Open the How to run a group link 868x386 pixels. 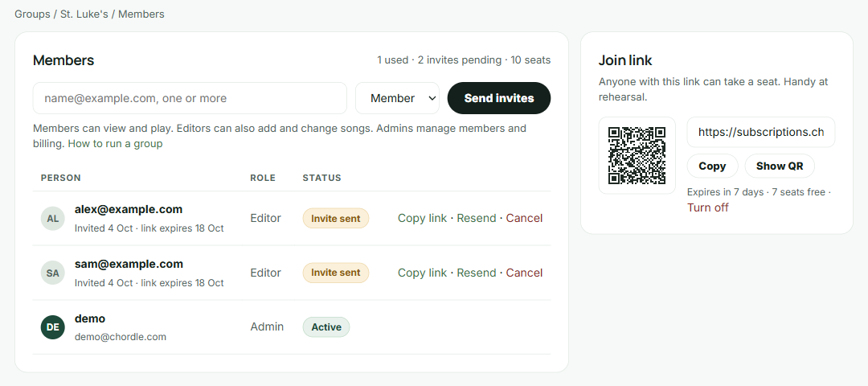[x=115, y=144]
